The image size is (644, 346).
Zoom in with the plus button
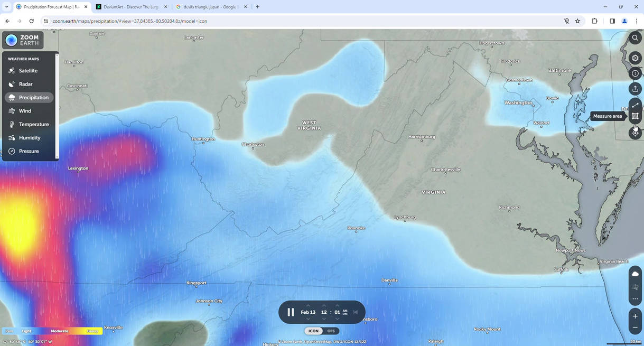pos(636,316)
